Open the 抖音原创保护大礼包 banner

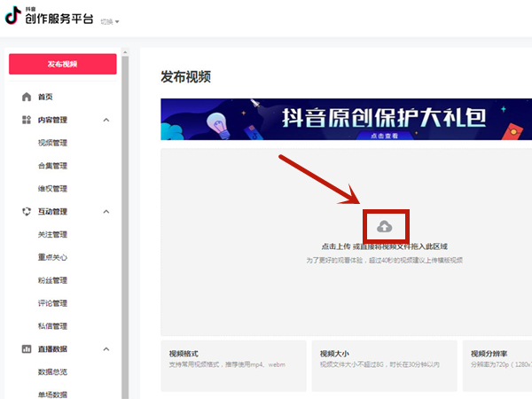pyautogui.click(x=346, y=119)
